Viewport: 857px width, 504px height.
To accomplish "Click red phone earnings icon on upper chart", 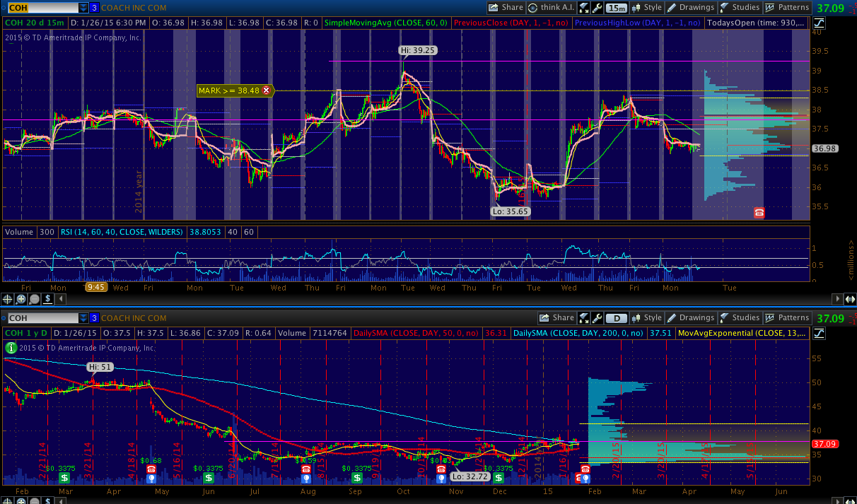I will click(759, 212).
